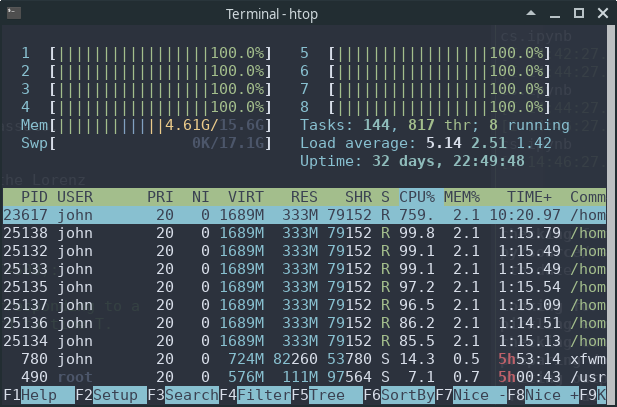617x407 pixels.
Task: Activate F3 Search
Action: click(183, 395)
